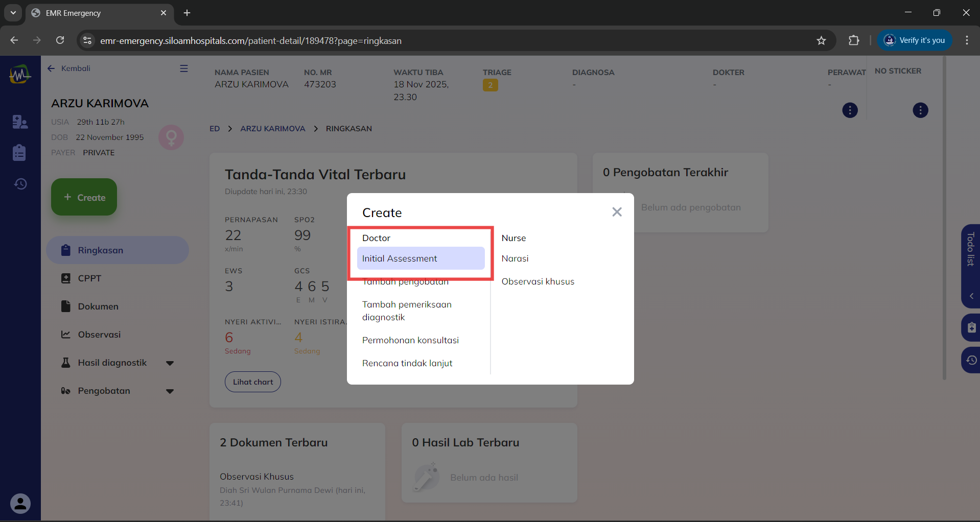Click the Lihat chart button
The height and width of the screenshot is (522, 980).
point(253,382)
